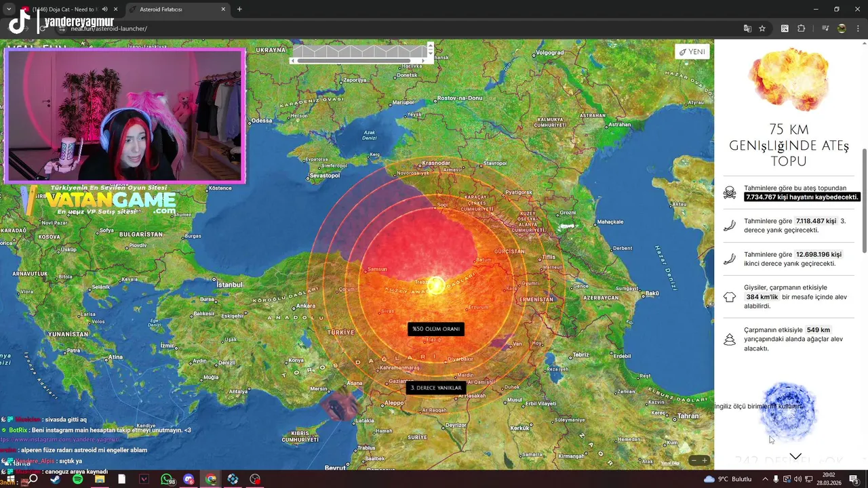
Task: Click the Yasal Bilgi map link
Action: pyautogui.click(x=670, y=464)
